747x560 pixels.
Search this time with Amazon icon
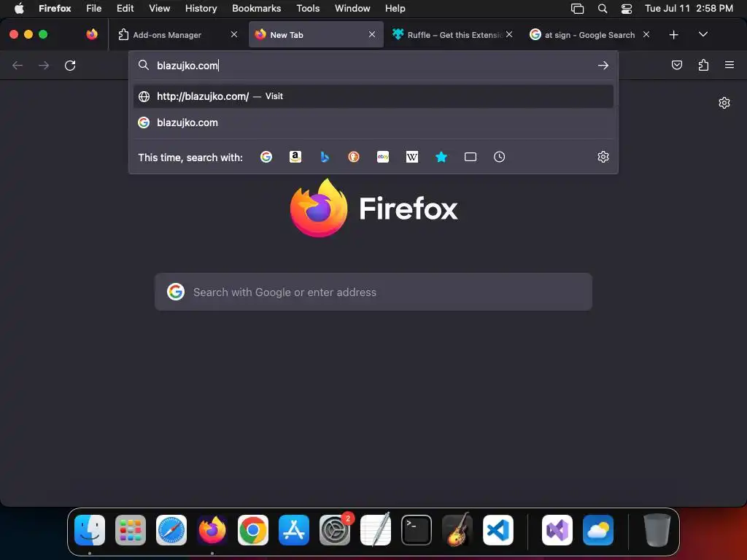(295, 157)
